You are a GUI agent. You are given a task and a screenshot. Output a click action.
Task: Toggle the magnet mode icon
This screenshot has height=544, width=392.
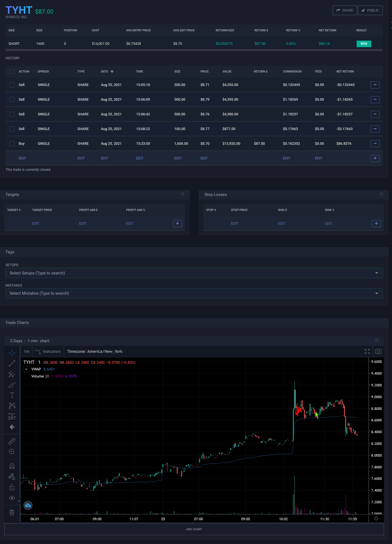[12, 466]
